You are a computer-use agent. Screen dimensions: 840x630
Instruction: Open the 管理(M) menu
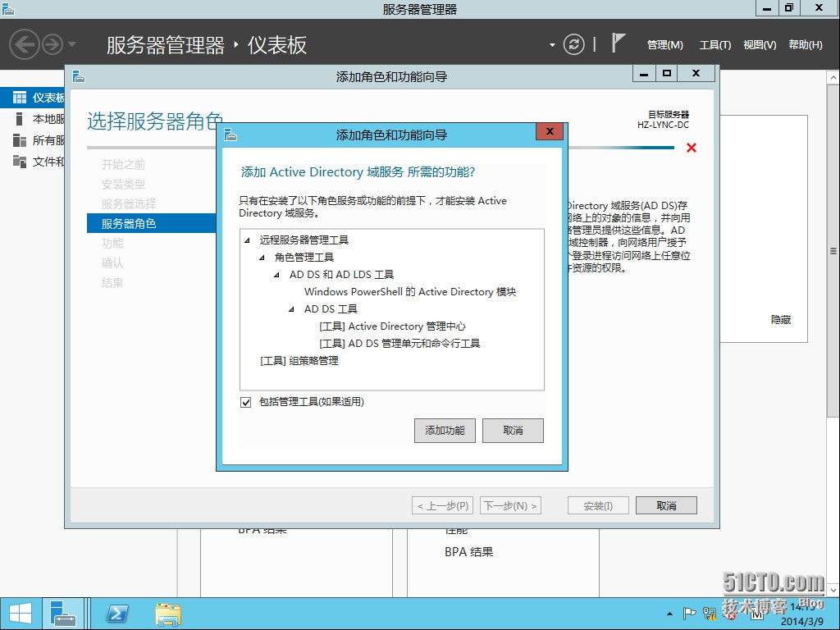pos(664,45)
